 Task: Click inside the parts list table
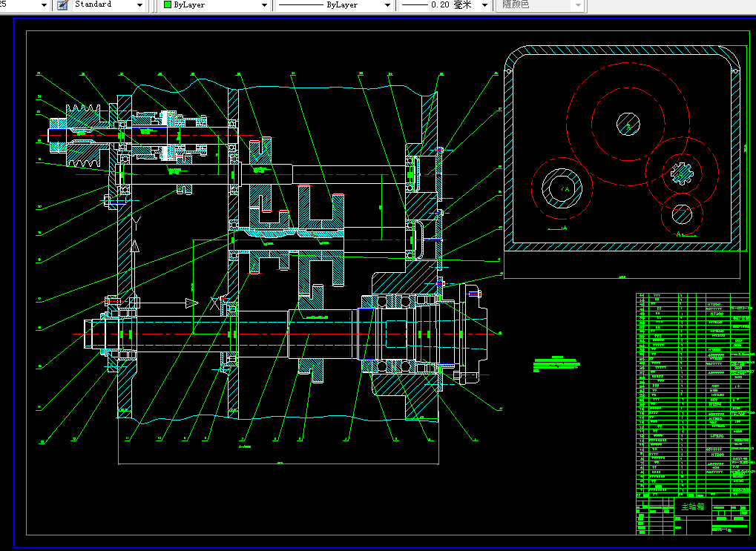tap(694, 395)
